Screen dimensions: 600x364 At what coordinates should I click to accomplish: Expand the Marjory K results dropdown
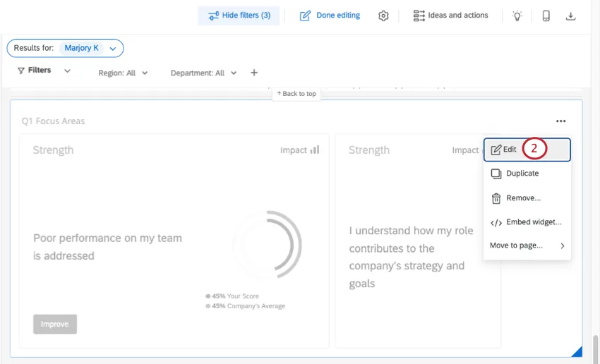112,48
